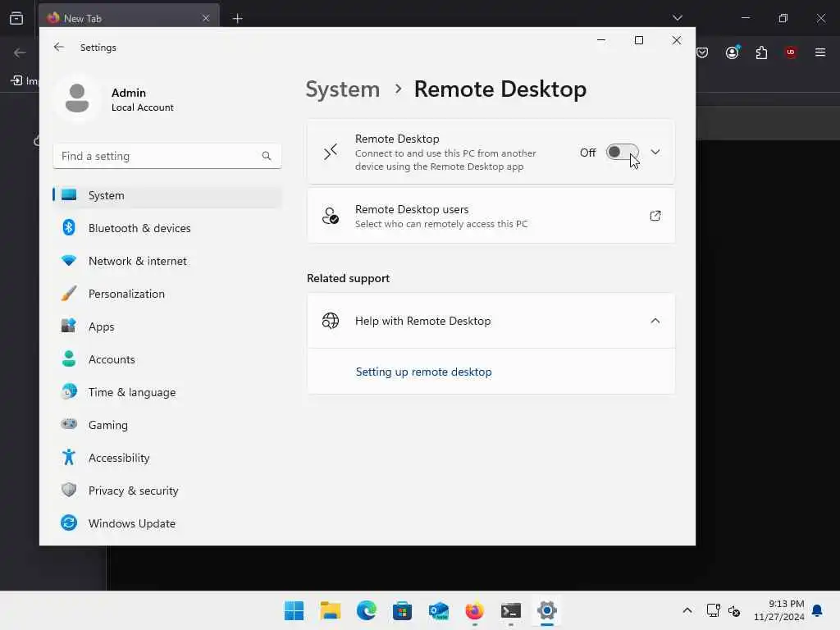Open Remote Desktop users external link icon

tap(655, 216)
